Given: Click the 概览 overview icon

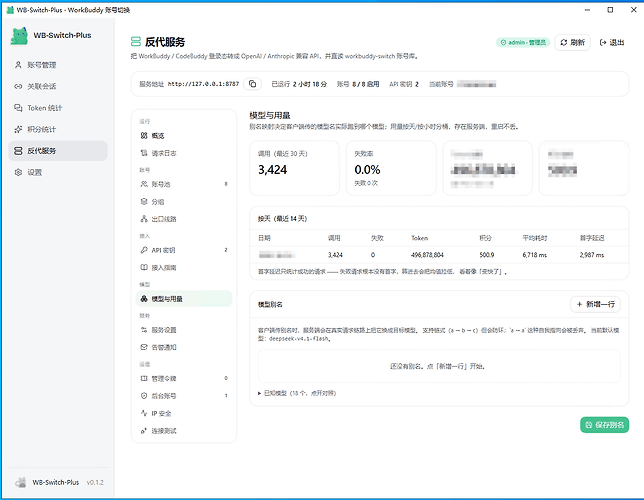Looking at the screenshot, I should tap(144, 136).
